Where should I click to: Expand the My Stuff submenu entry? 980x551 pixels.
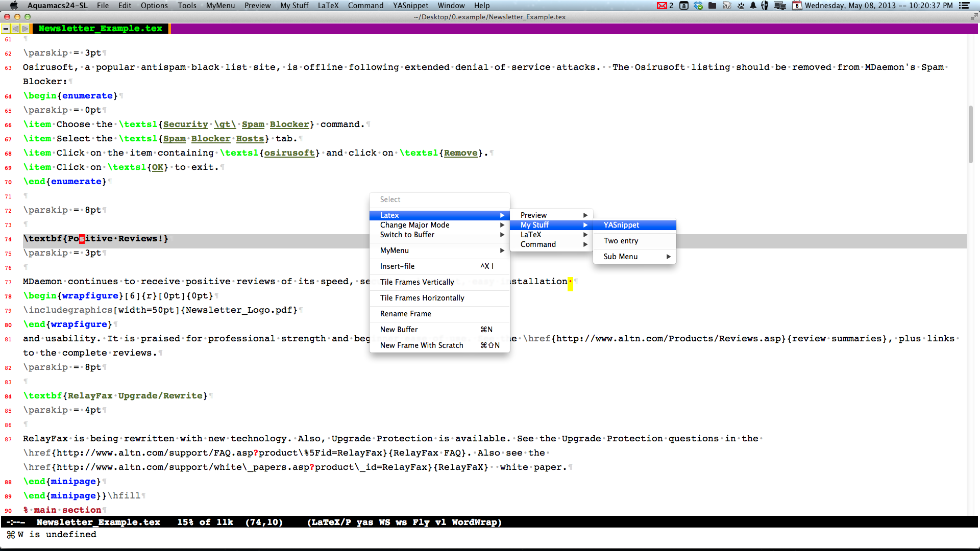point(551,225)
